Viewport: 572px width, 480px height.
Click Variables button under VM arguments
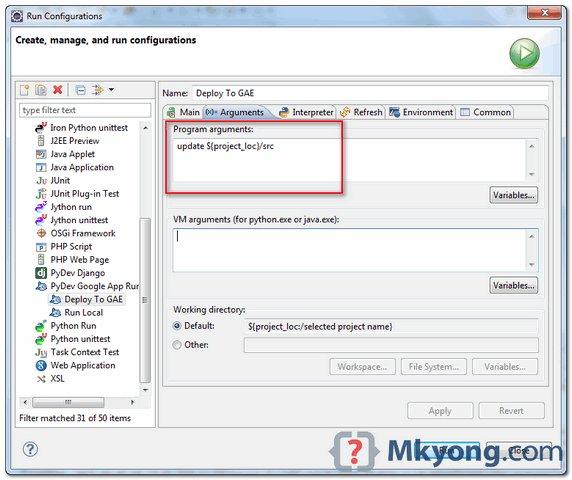click(513, 285)
